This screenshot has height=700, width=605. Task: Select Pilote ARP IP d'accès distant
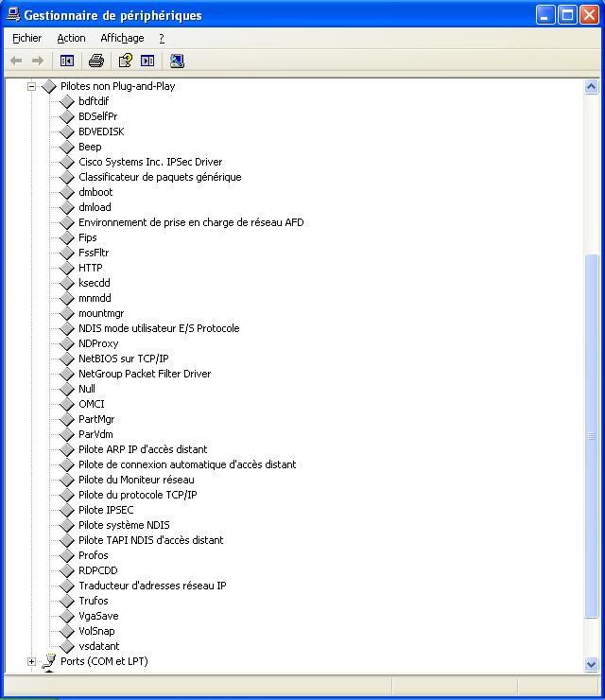143,449
